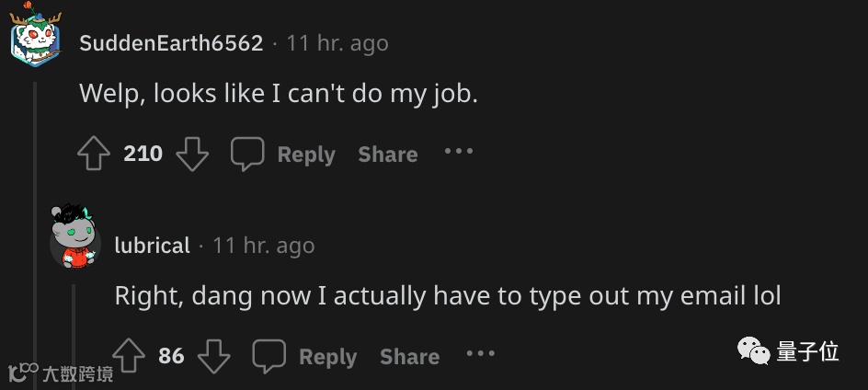Image resolution: width=868 pixels, height=390 pixels.
Task: Open more options on SuddenEarth6562's comment
Action: [459, 152]
